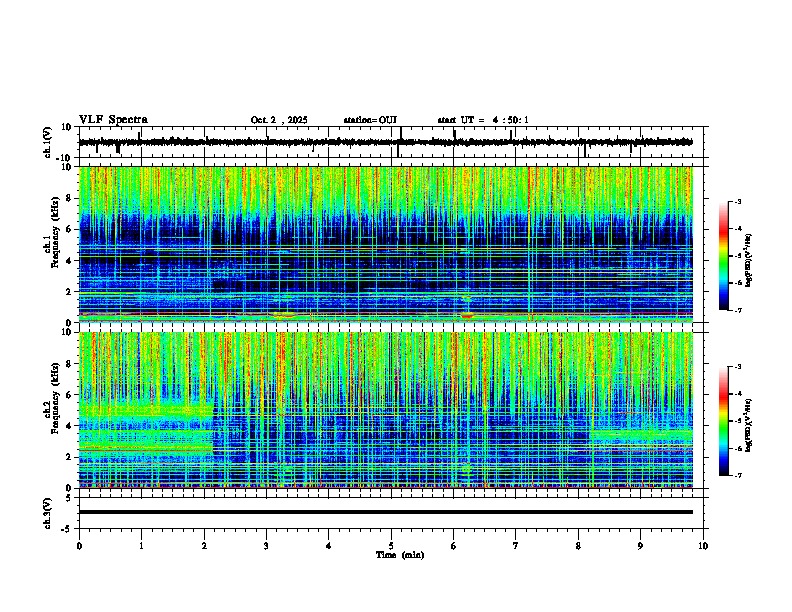The width and height of the screenshot is (792, 612).
Task: Click the time axis tick label "0"
Action: 79,546
